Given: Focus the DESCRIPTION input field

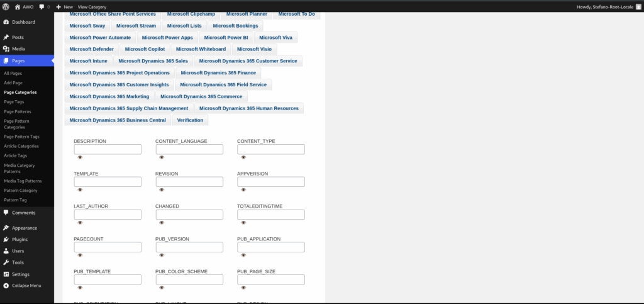Looking at the screenshot, I should pyautogui.click(x=108, y=149).
